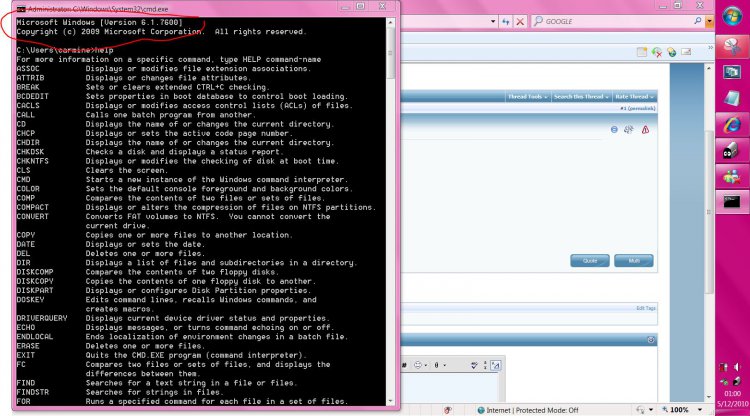Open the Rate Thread dropdown
The height and width of the screenshot is (416, 750).
pyautogui.click(x=634, y=97)
